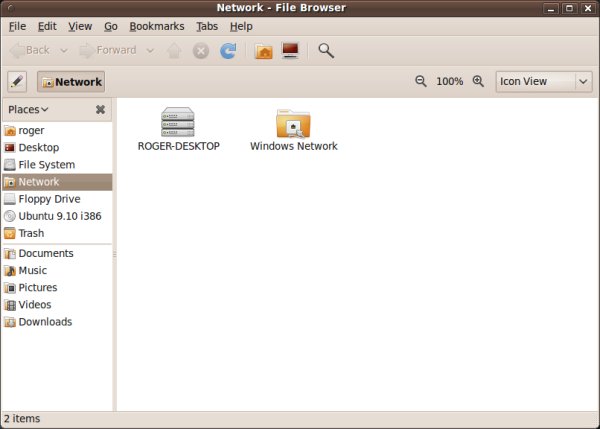Open the View menu

(80, 26)
